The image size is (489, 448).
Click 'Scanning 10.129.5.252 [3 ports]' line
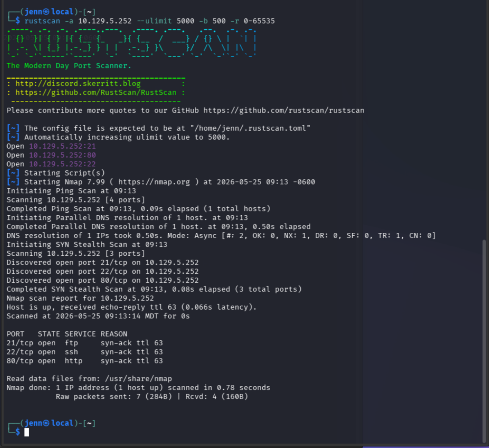pyautogui.click(x=75, y=254)
